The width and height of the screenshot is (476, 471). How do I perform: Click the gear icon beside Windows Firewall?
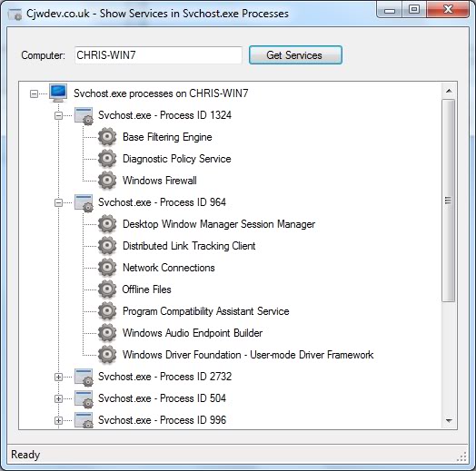coord(107,181)
